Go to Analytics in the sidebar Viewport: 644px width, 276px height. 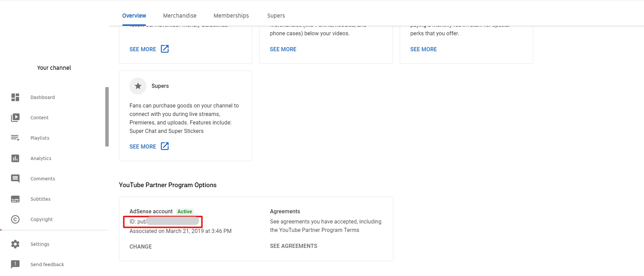[41, 158]
